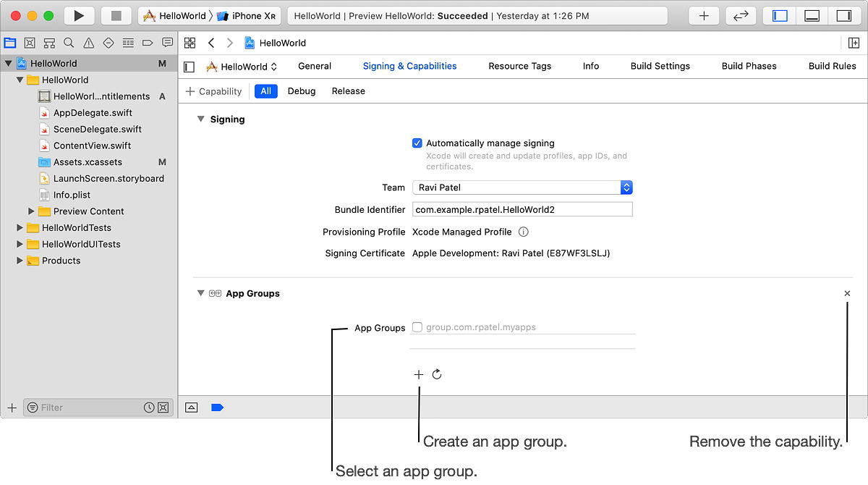Select the Debug configuration filter
Image resolution: width=868 pixels, height=485 pixels.
[x=302, y=91]
